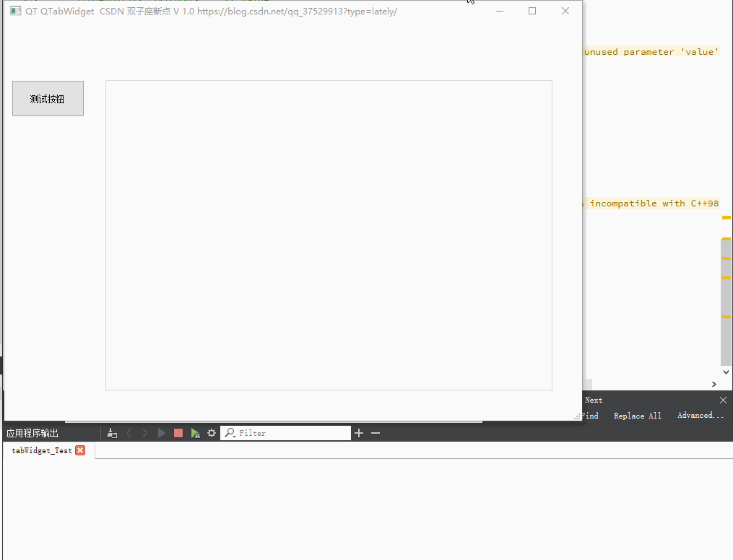Stop the running program red square
Viewport: 733px width, 560px height.
point(178,433)
